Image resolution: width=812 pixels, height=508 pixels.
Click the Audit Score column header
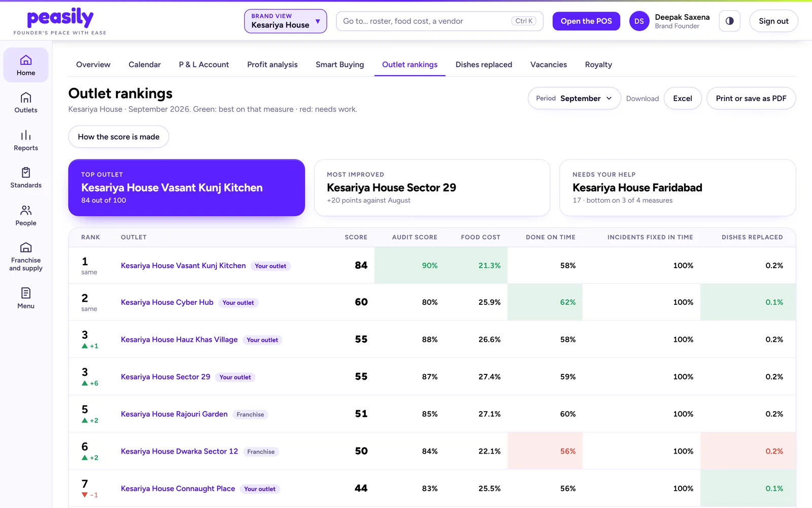tap(415, 237)
